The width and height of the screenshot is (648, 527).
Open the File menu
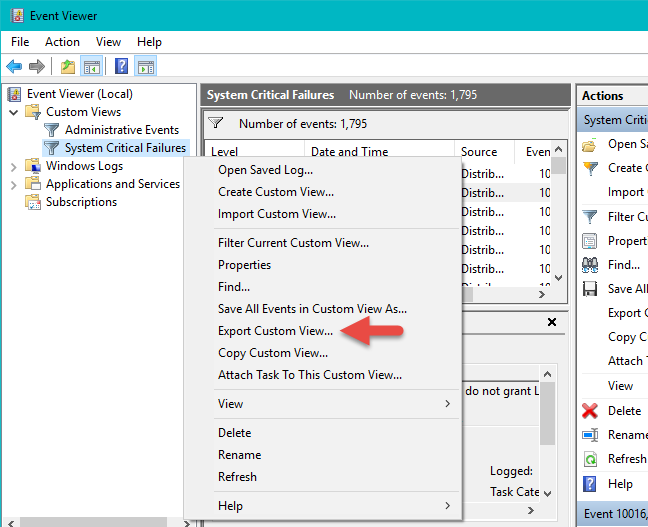[x=20, y=42]
